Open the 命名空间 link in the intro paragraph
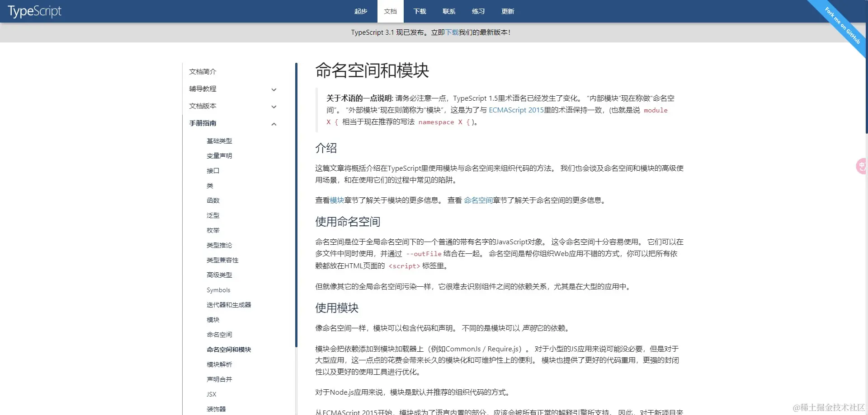 (478, 201)
